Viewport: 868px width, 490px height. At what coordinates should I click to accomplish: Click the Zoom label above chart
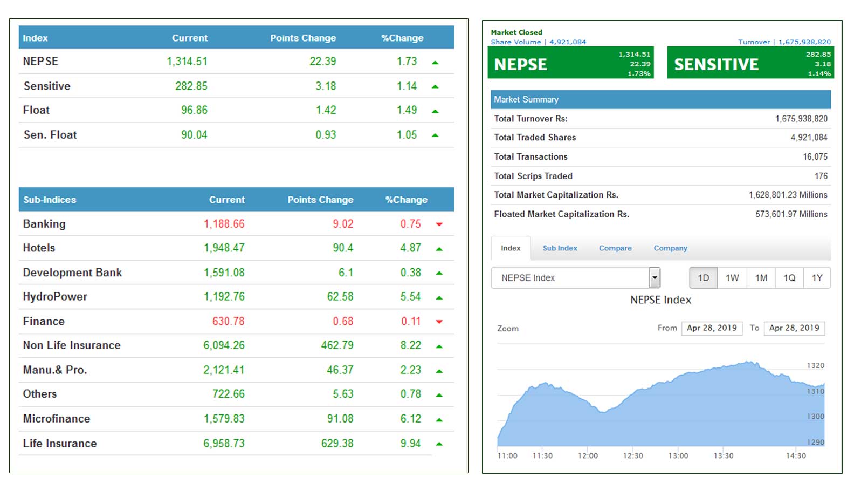click(x=508, y=329)
